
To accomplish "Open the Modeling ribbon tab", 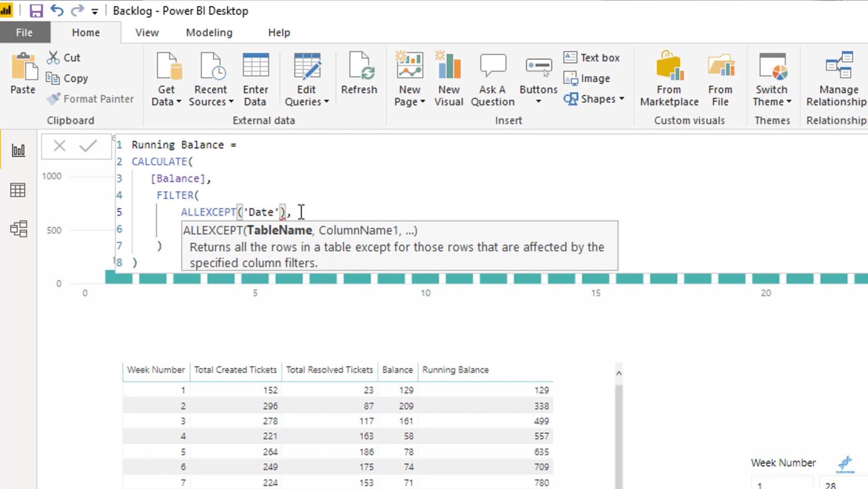I will pos(209,33).
